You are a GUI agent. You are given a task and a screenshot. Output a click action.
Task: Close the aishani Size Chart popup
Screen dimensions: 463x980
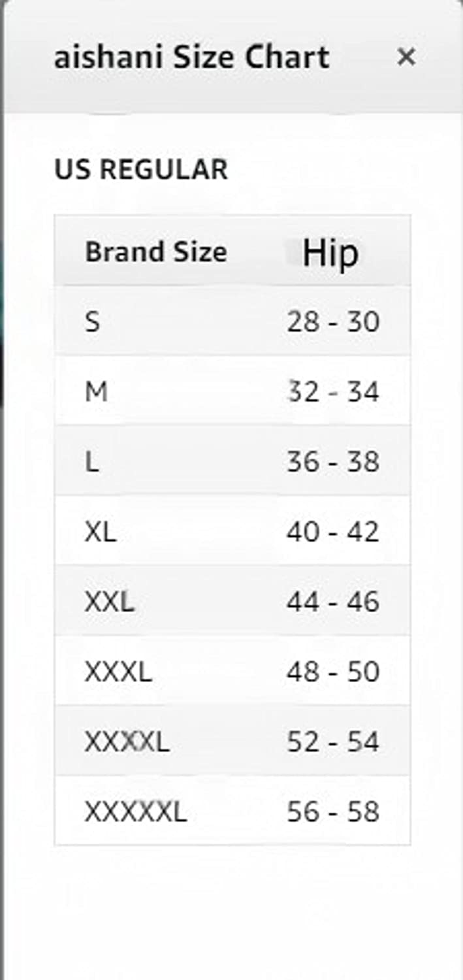(x=406, y=57)
